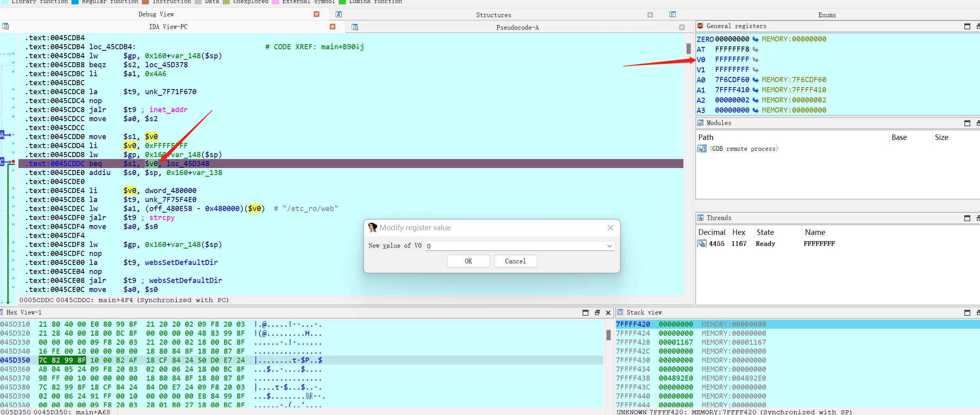The height and width of the screenshot is (415, 980).
Task: Click the General registers panel icon
Action: tap(700, 26)
